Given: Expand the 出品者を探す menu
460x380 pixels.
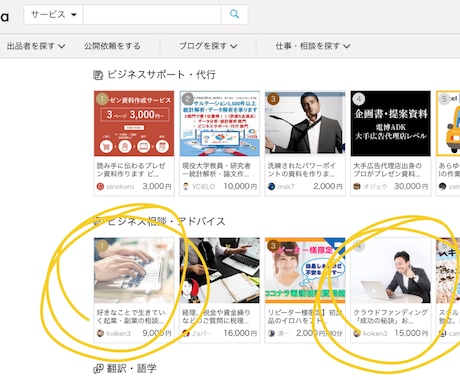Looking at the screenshot, I should 36,46.
